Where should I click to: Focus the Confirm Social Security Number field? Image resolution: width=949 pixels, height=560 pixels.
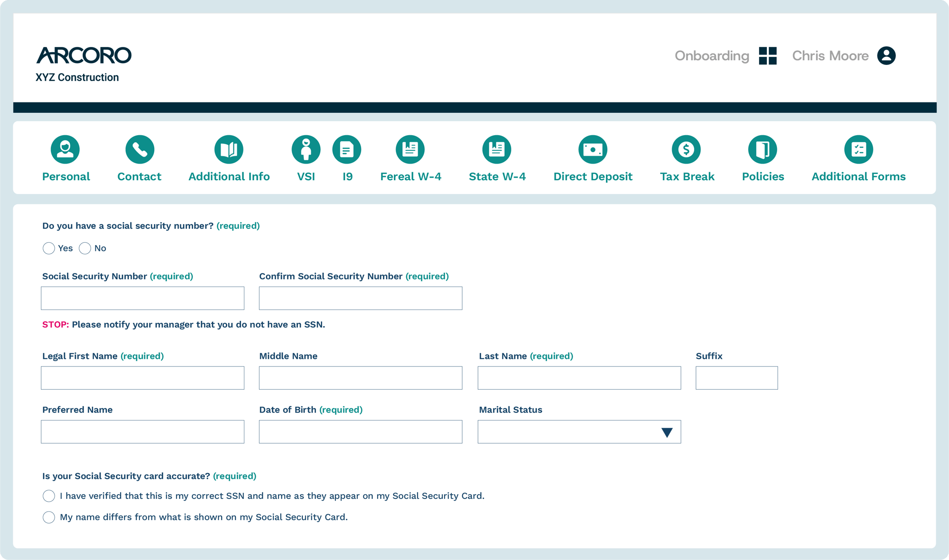click(361, 298)
